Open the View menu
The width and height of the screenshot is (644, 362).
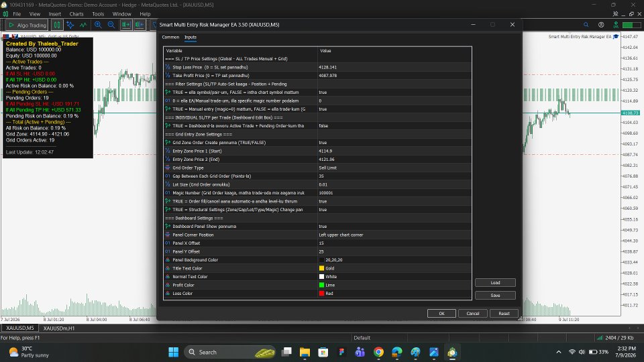click(35, 14)
